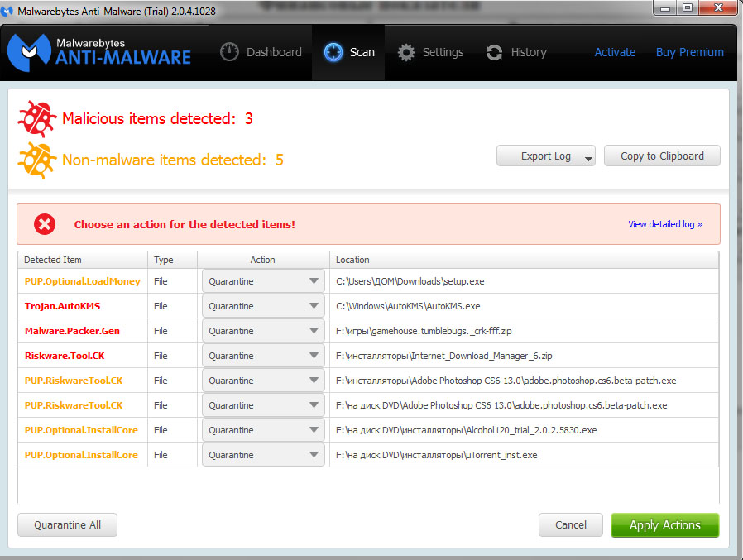This screenshot has width=743, height=560.
Task: Open the Settings tab
Action: pos(429,52)
